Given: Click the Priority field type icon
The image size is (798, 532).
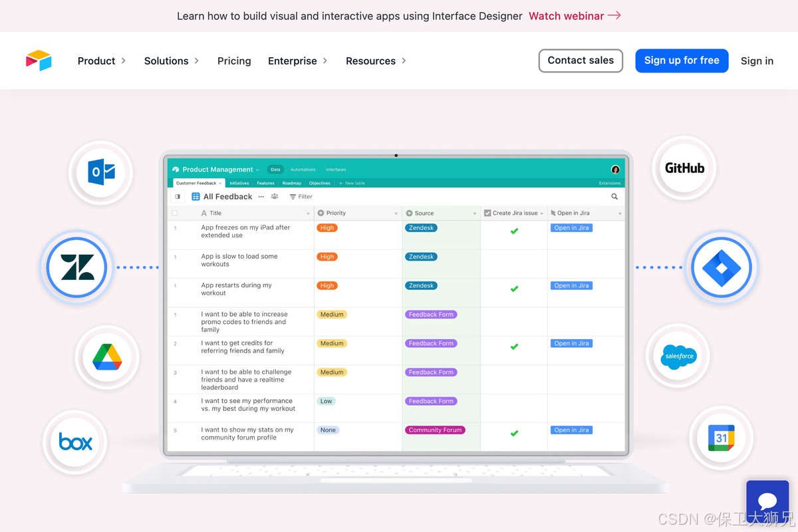Looking at the screenshot, I should point(321,213).
